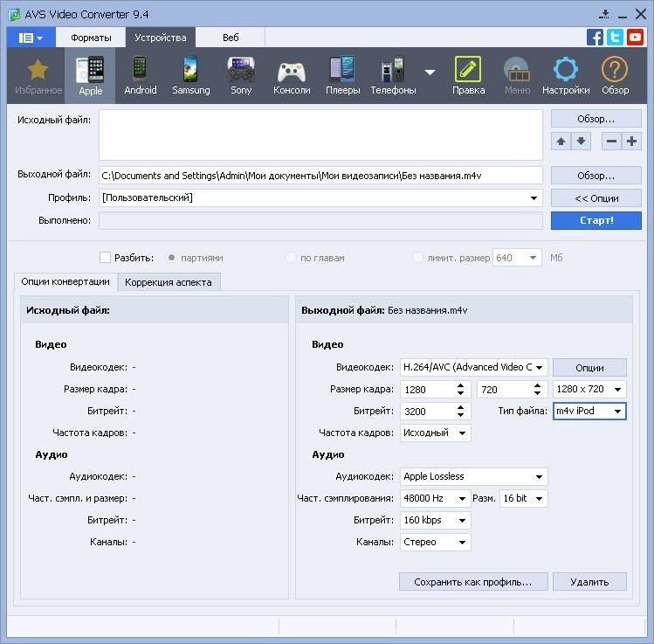Viewport: 654px width, 644px height.
Task: Open the Twitter icon
Action: 616,38
